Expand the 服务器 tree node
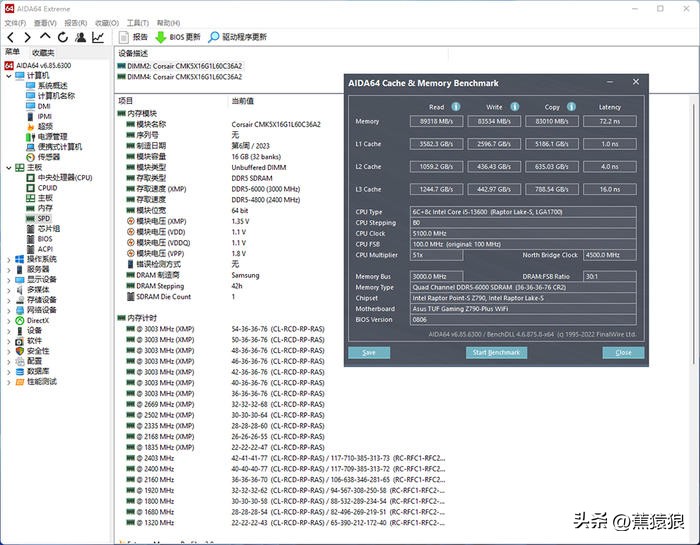 pos(9,270)
